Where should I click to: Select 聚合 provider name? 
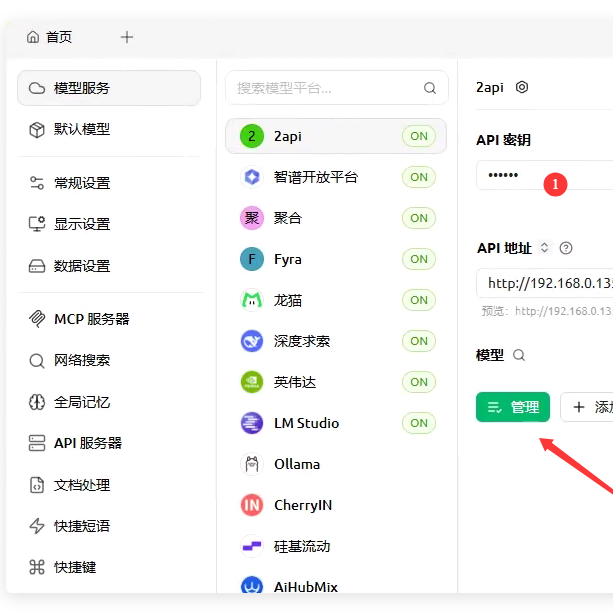click(x=288, y=218)
